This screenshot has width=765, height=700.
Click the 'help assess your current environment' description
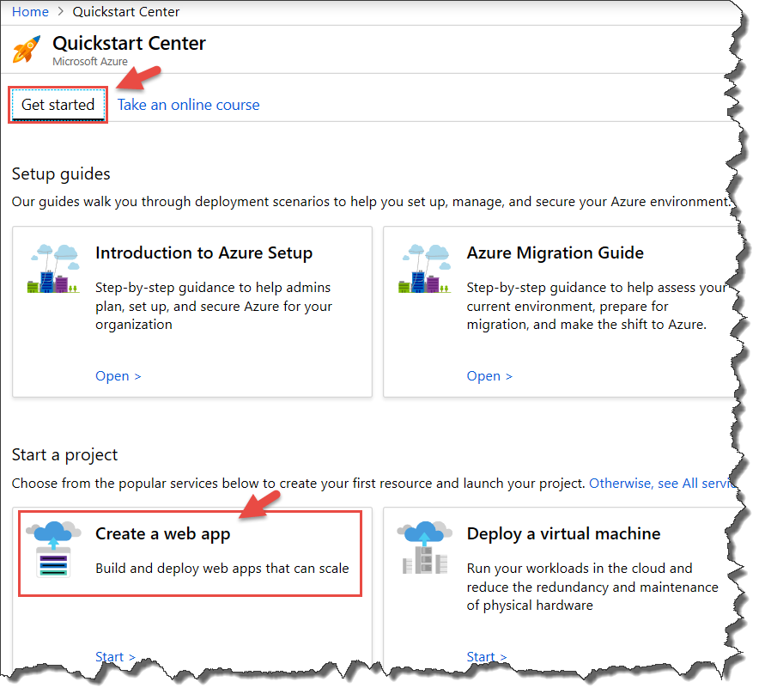click(x=596, y=306)
